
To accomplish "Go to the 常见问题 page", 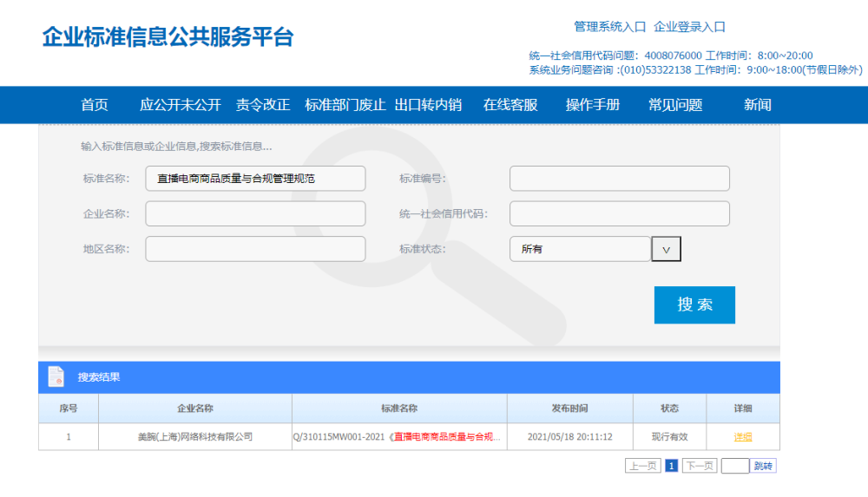I will point(675,105).
